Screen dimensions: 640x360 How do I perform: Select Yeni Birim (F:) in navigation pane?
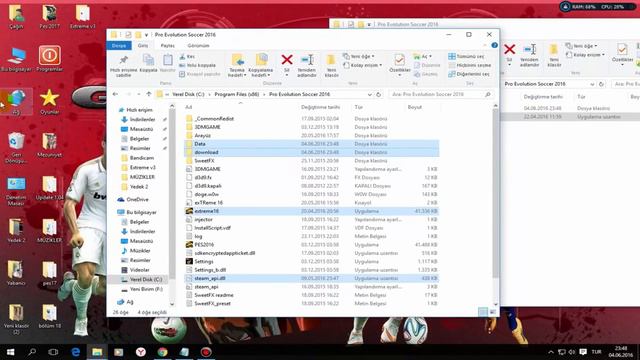146,289
